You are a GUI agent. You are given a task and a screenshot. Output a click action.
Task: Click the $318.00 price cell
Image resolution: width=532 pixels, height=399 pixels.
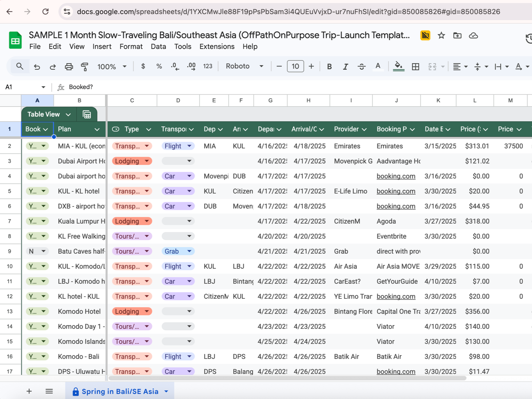click(x=475, y=221)
